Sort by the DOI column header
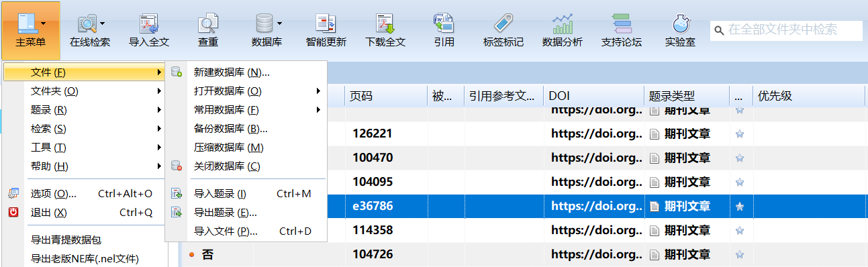Screen dimensions: 868x267 (x=593, y=96)
